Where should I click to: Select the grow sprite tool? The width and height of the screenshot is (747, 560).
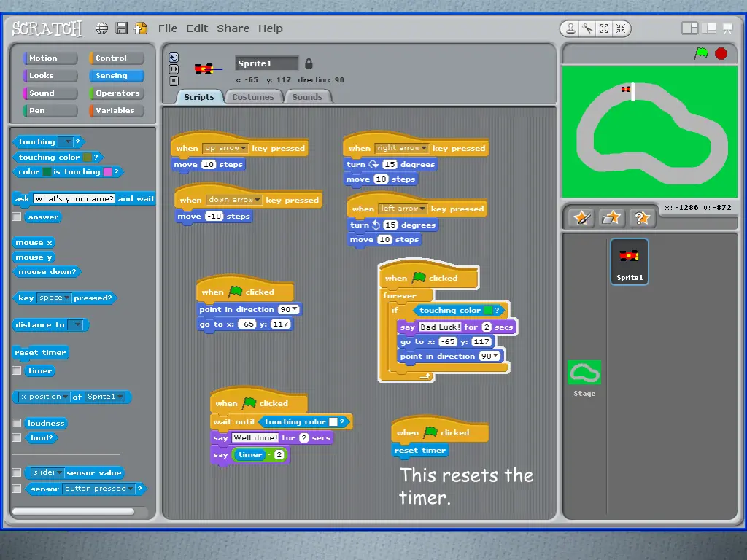point(604,28)
